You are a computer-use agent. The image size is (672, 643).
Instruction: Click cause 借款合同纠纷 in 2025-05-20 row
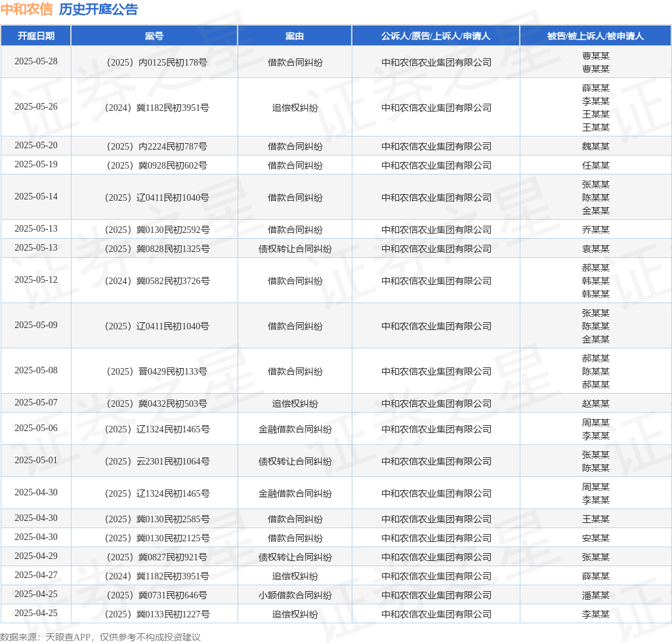click(x=295, y=146)
